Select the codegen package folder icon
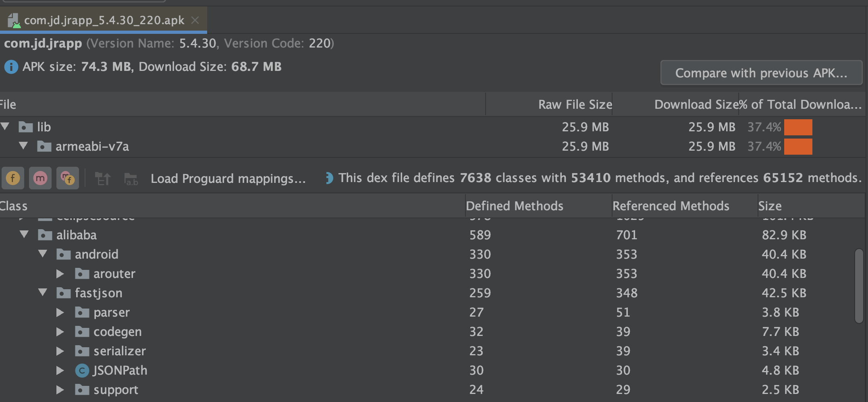Screen dimensions: 868x402 coord(82,332)
